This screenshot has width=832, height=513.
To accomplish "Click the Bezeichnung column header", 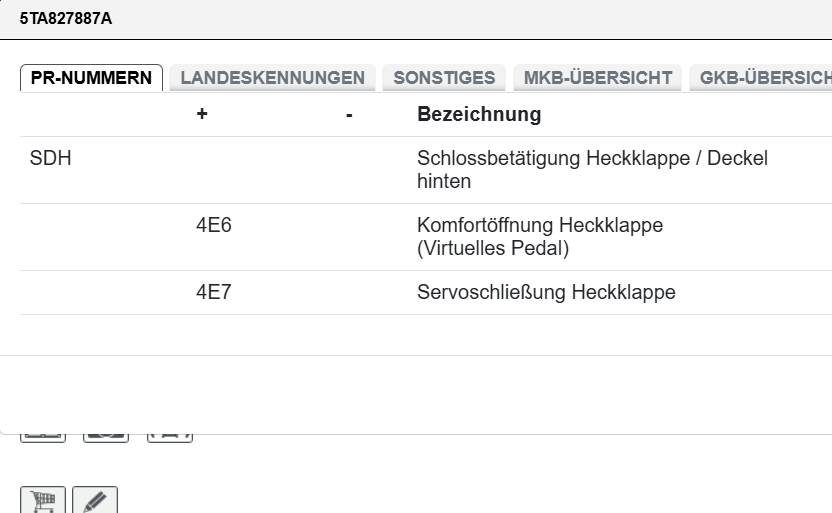I will (x=479, y=114).
